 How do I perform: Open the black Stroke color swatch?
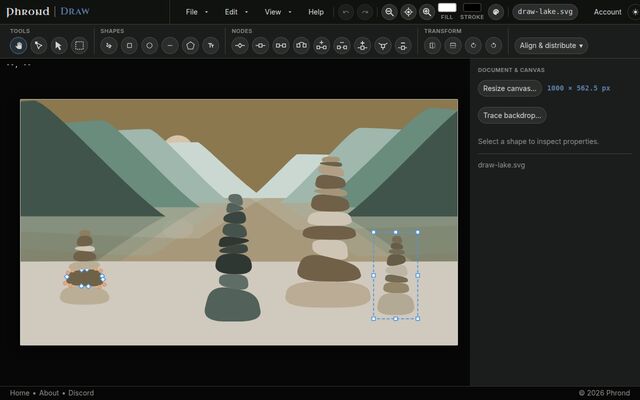[x=472, y=7]
